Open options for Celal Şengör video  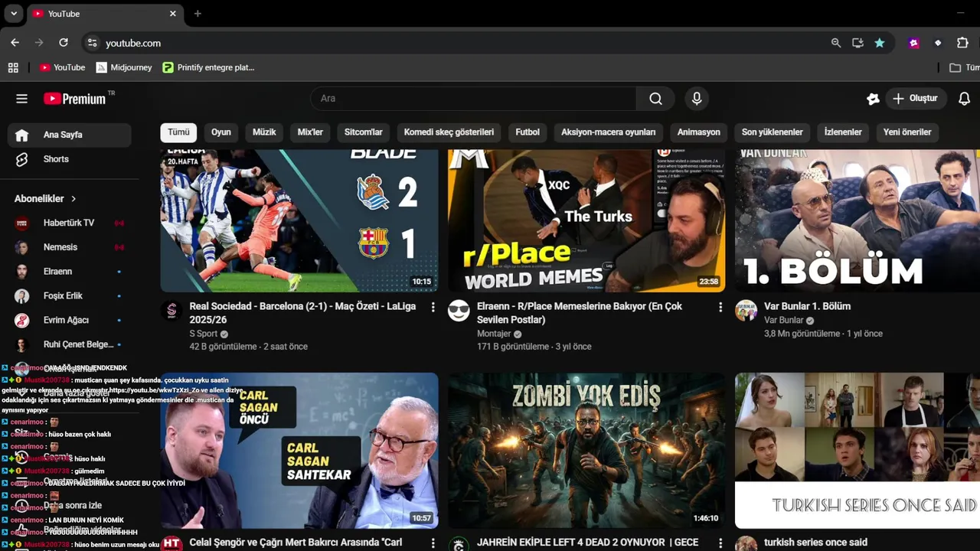pyautogui.click(x=433, y=543)
